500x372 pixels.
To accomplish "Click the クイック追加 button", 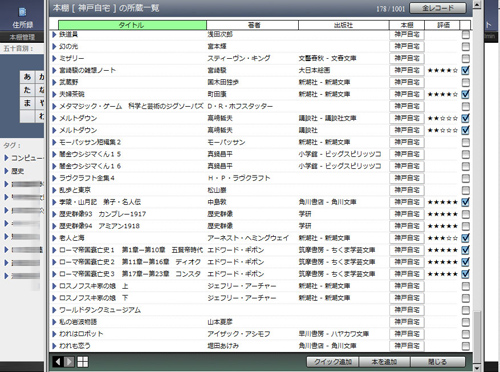I will 332,362.
